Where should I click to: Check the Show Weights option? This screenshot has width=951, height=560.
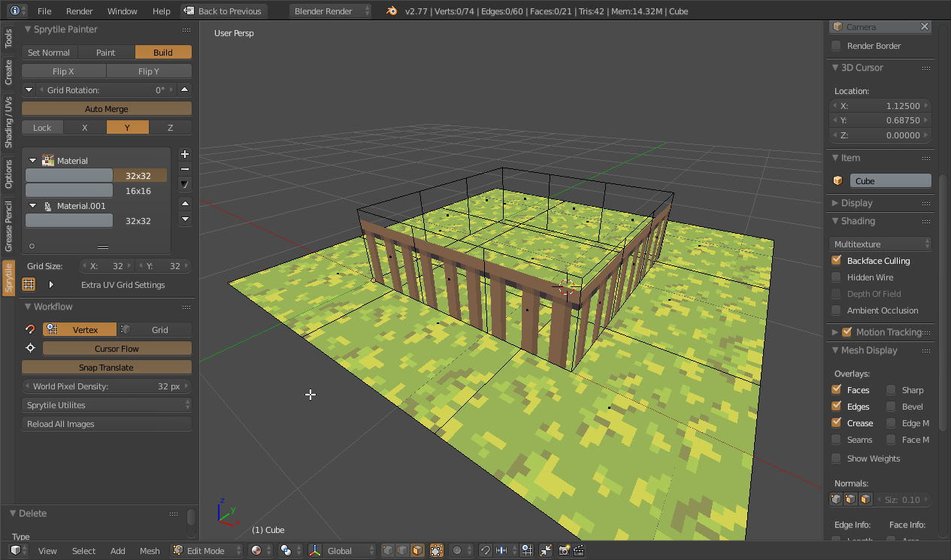pos(836,458)
